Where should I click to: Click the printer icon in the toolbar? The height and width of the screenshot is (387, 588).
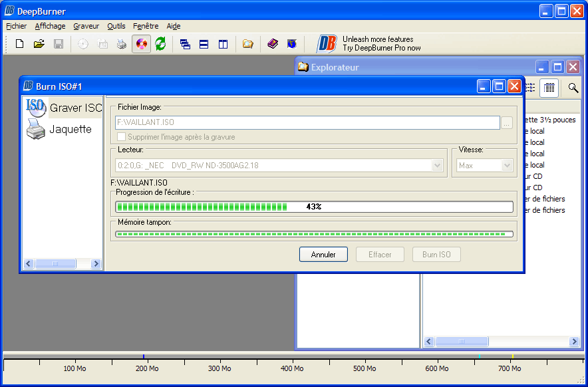121,44
